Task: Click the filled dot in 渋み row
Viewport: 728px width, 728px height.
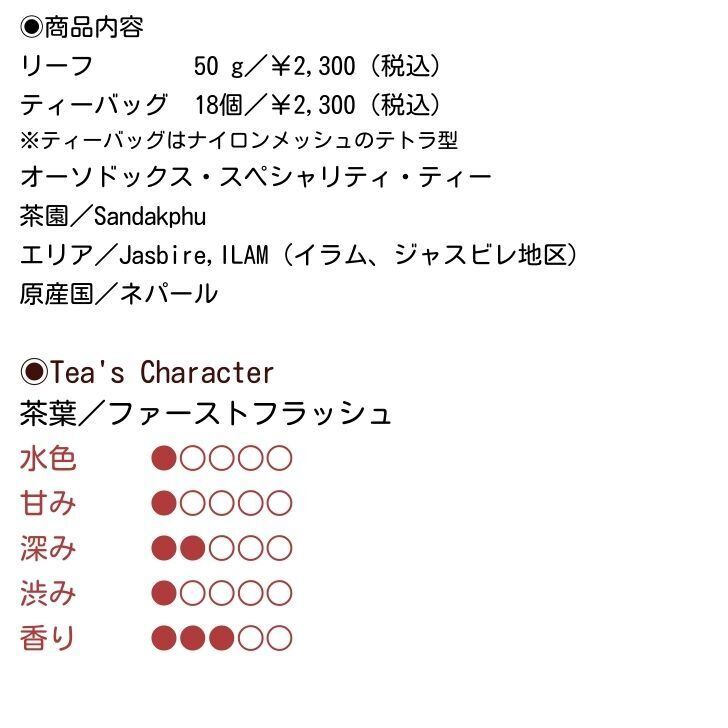Action: click(163, 593)
